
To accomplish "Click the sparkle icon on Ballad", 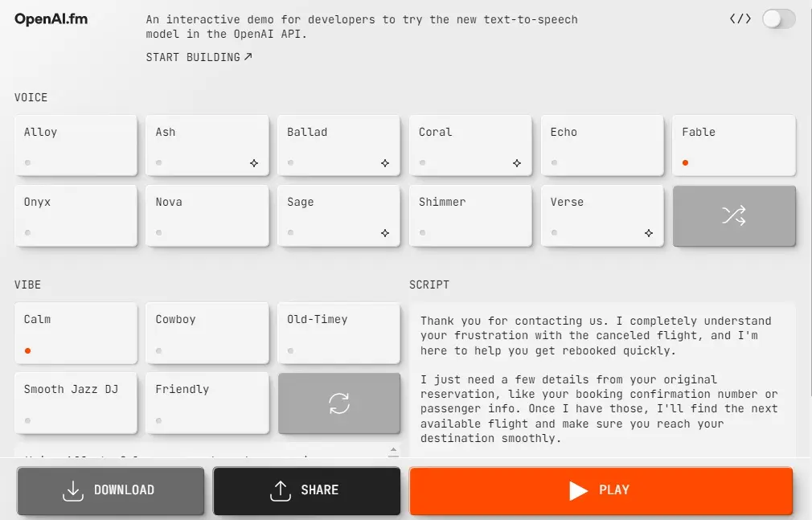I will pos(385,163).
